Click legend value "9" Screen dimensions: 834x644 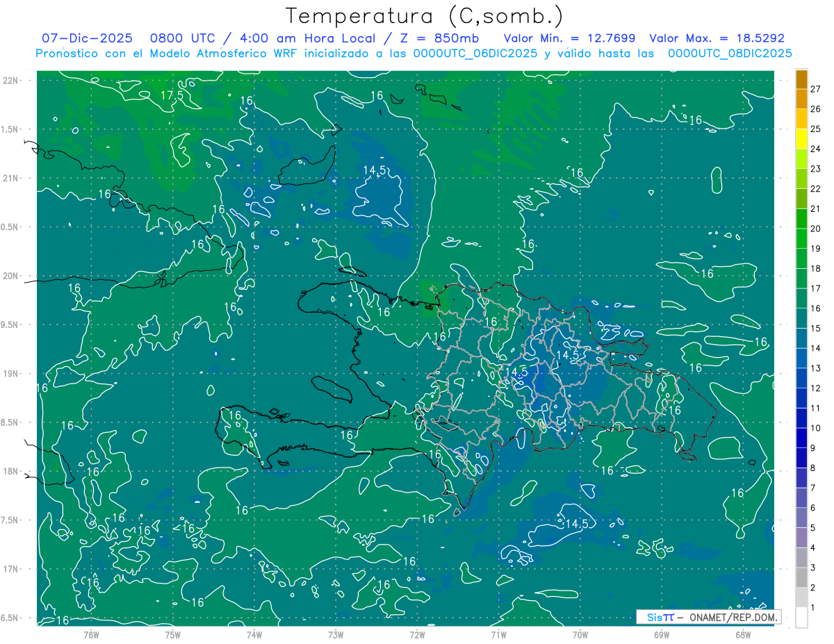812,448
